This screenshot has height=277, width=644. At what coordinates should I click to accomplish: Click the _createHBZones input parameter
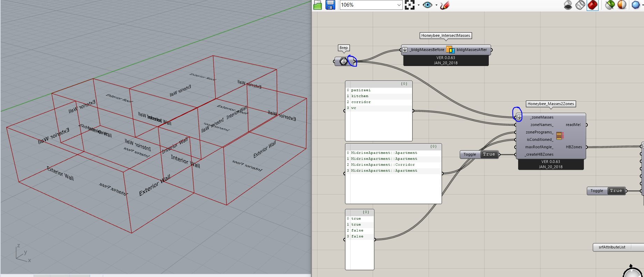tap(539, 154)
